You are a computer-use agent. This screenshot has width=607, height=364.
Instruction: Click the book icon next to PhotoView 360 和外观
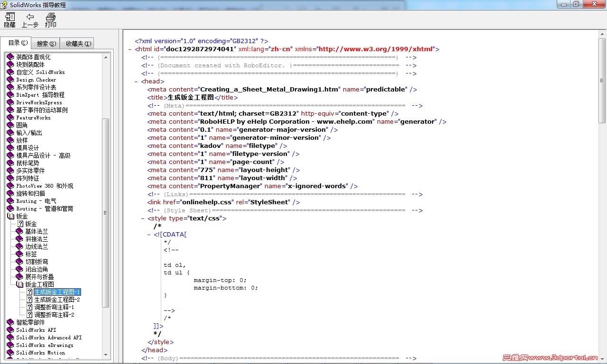pos(10,186)
